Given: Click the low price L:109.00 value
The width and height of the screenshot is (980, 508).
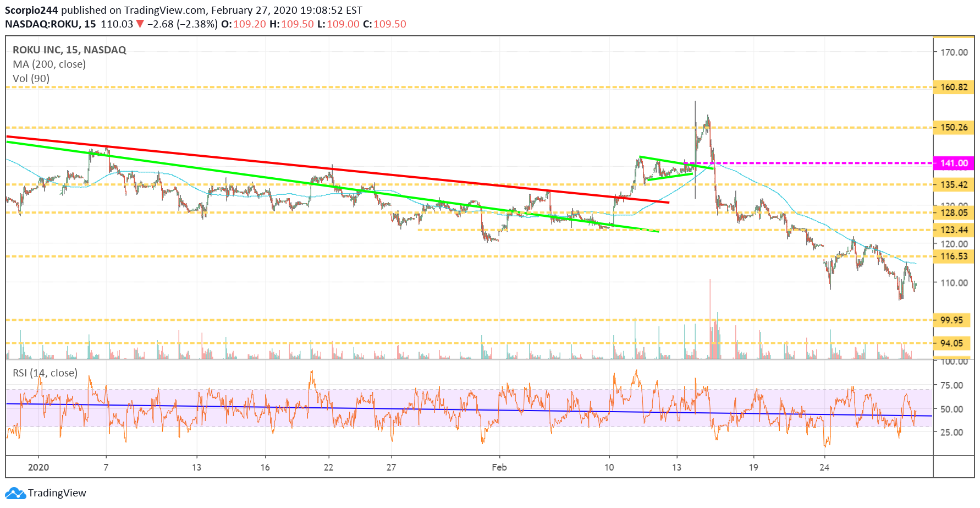Looking at the screenshot, I should coord(338,24).
